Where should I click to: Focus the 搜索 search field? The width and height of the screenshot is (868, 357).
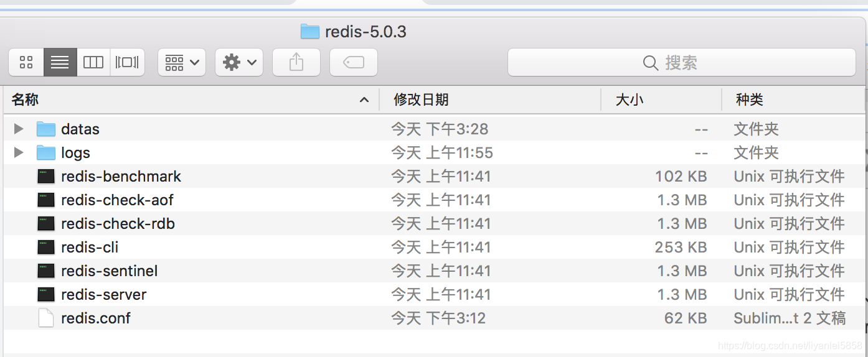point(682,62)
